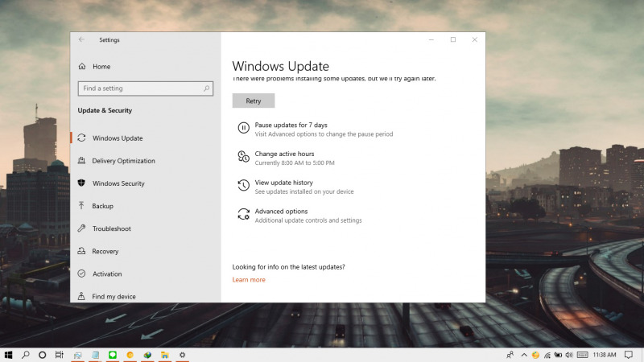The height and width of the screenshot is (362, 644).
Task: Click the update history clock icon
Action: (x=243, y=185)
